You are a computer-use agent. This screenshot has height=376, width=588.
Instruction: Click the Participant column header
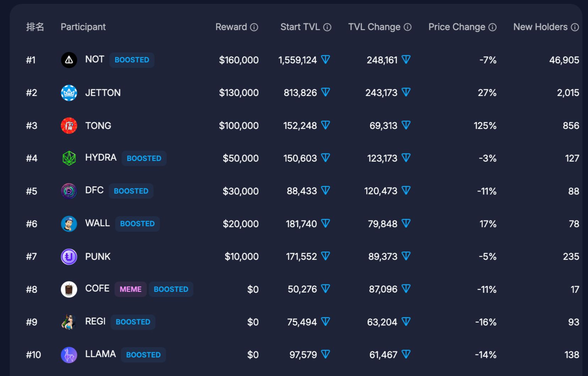coord(83,27)
